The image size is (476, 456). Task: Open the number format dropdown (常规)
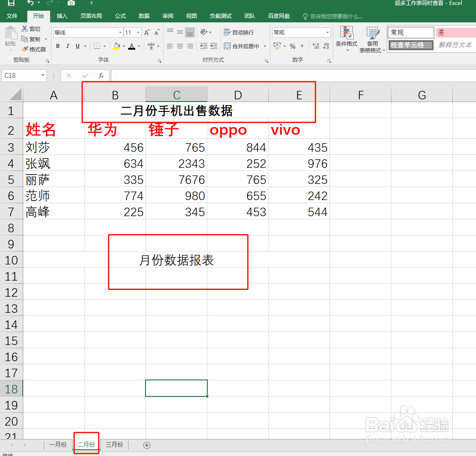pos(327,33)
